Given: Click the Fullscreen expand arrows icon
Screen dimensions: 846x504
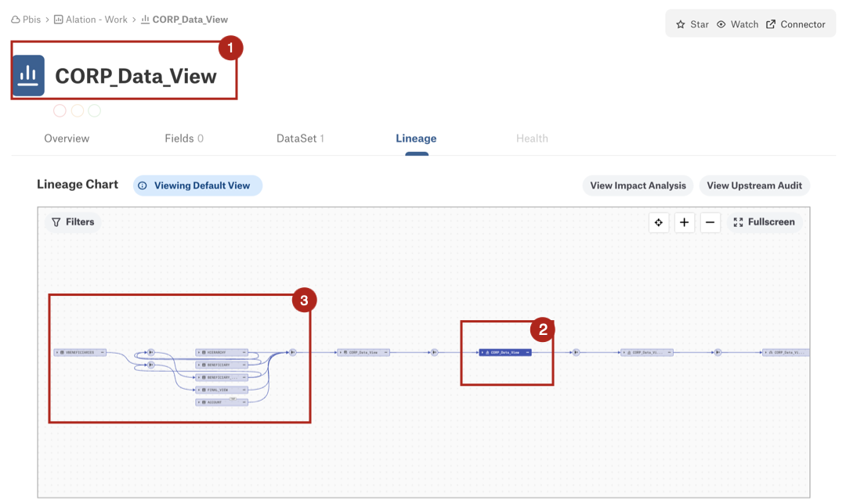Looking at the screenshot, I should [x=738, y=222].
